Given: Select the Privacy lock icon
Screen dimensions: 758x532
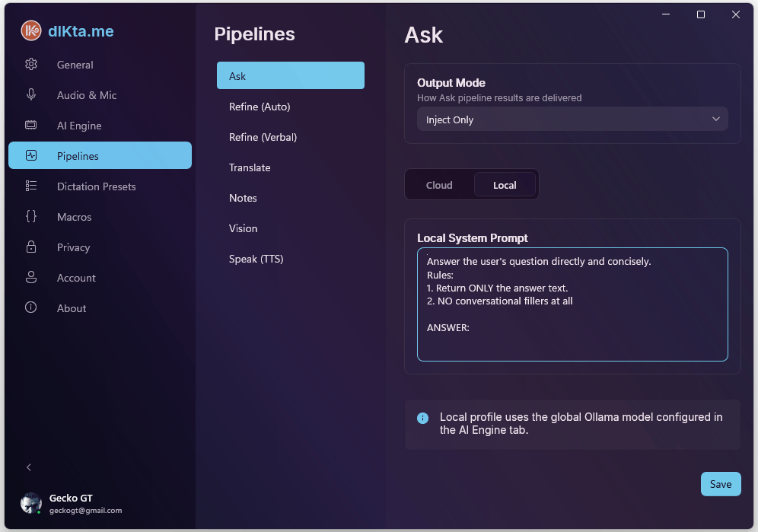Looking at the screenshot, I should 31,247.
